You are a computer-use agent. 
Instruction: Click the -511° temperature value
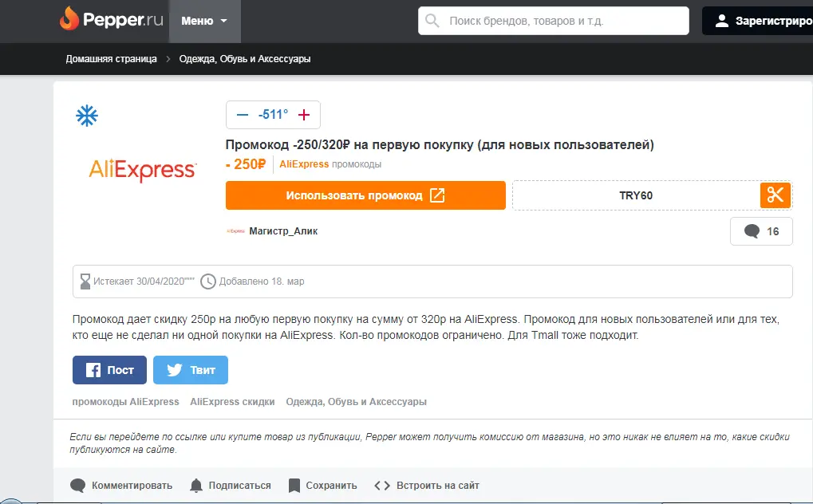pyautogui.click(x=273, y=115)
